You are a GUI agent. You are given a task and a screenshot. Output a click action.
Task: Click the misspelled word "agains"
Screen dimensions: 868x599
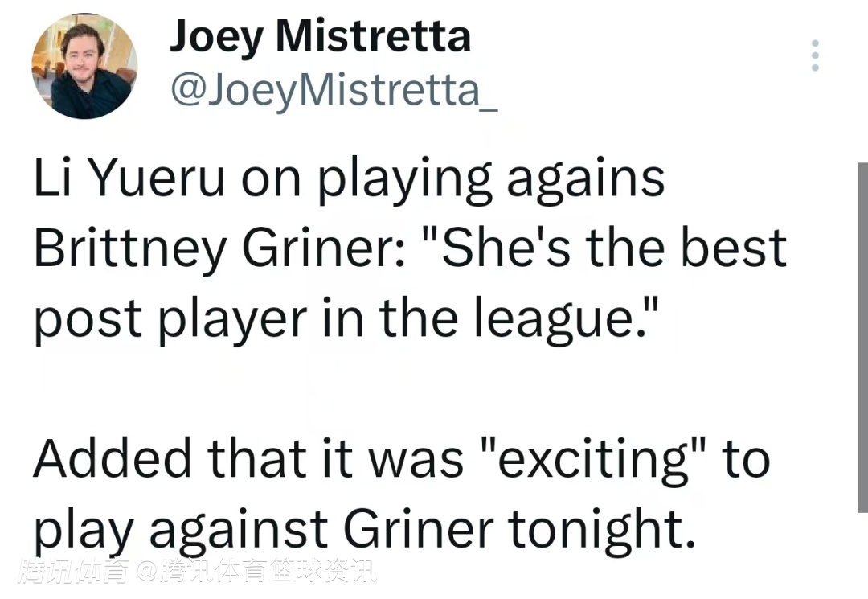coord(585,180)
